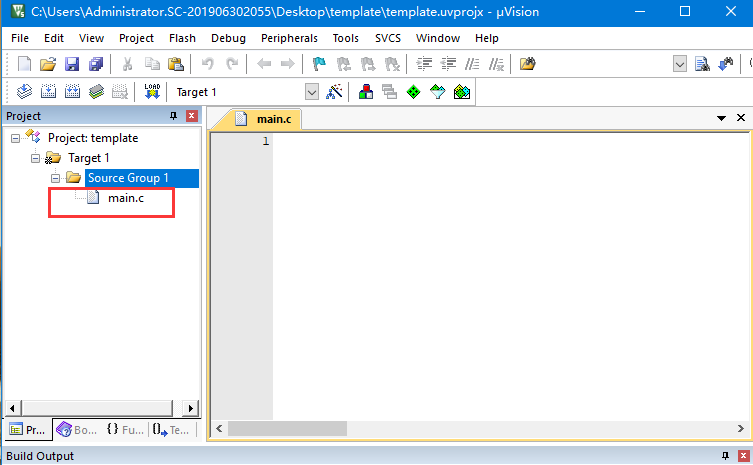Click the Save All icon
The width and height of the screenshot is (753, 465).
point(96,64)
